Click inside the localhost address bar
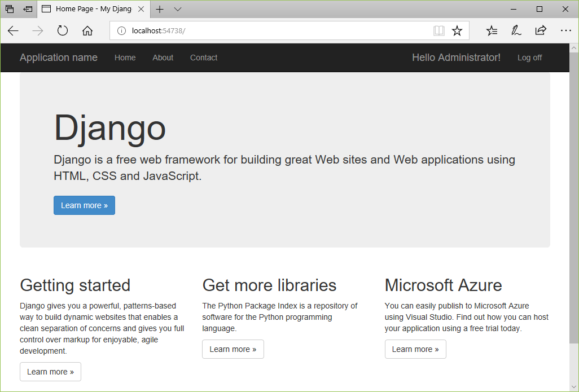Screen dimensions: 579x392 [x=226, y=30]
